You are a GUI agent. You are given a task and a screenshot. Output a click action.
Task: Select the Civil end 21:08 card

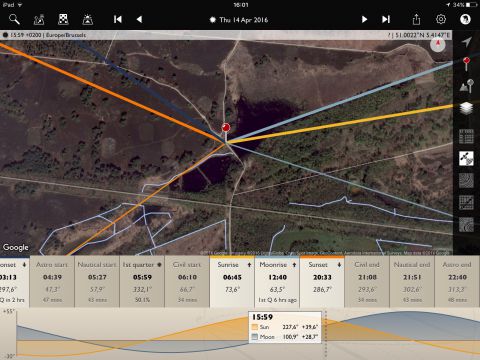point(367,282)
